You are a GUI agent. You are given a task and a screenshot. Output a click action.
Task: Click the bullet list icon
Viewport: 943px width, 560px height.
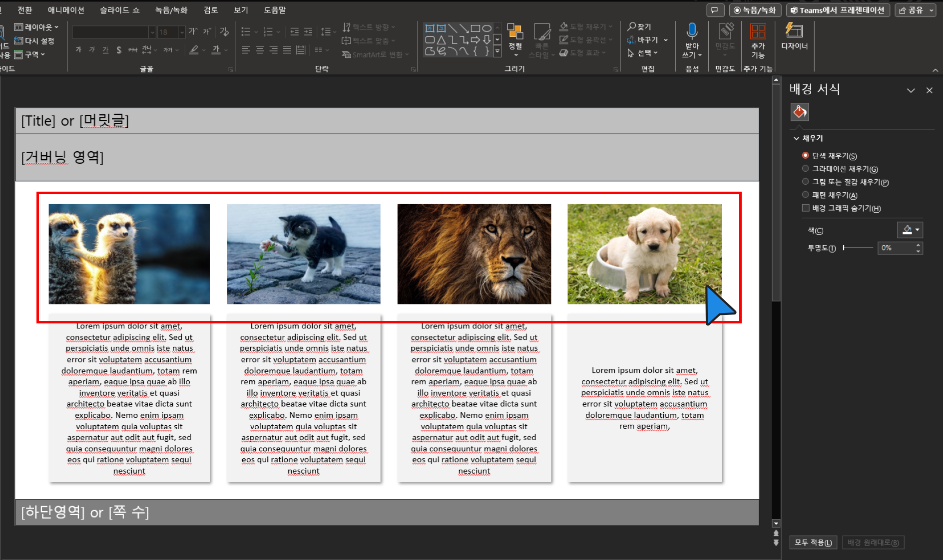(x=246, y=32)
